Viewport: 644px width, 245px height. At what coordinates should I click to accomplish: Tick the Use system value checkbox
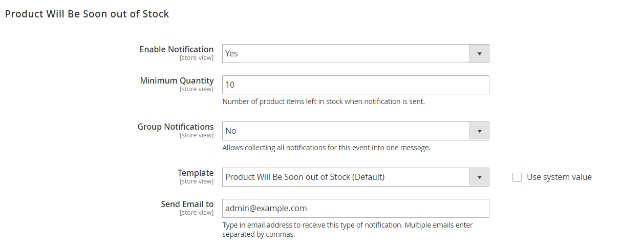[517, 177]
